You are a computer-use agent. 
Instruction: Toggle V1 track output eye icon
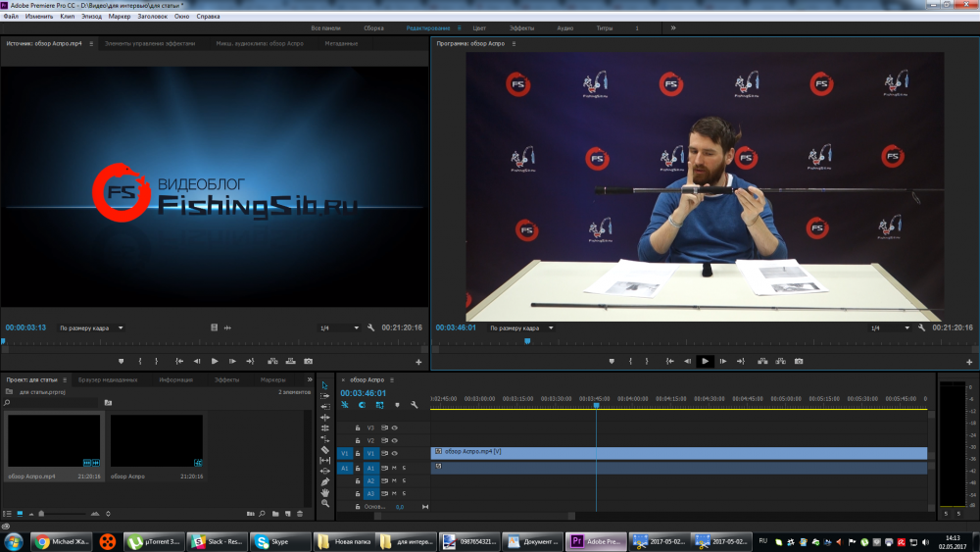[x=394, y=454]
